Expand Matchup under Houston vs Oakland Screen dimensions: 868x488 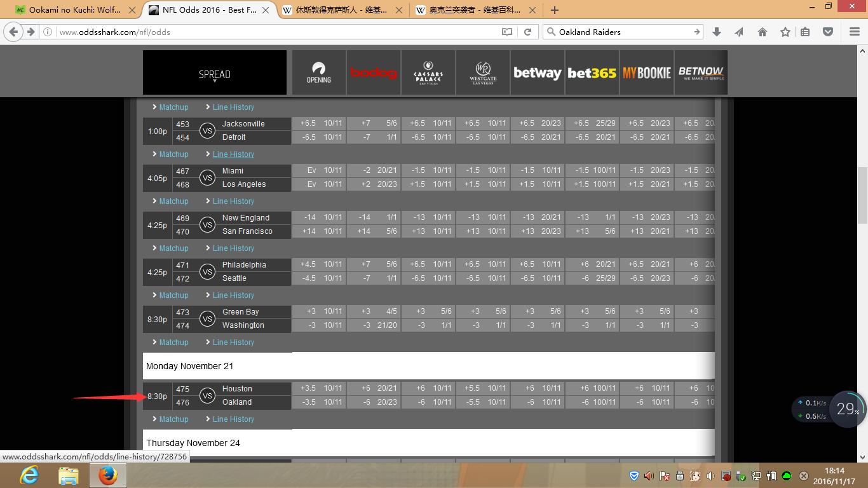click(173, 419)
